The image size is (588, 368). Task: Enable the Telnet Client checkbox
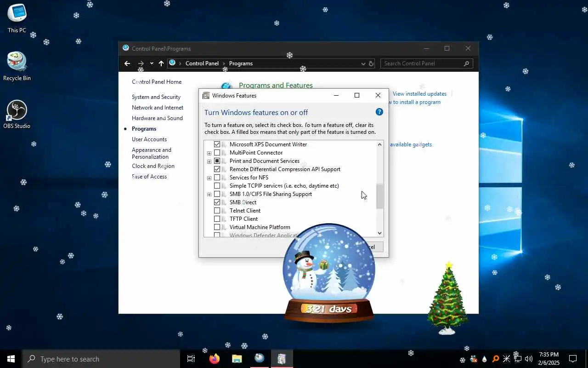pyautogui.click(x=217, y=211)
